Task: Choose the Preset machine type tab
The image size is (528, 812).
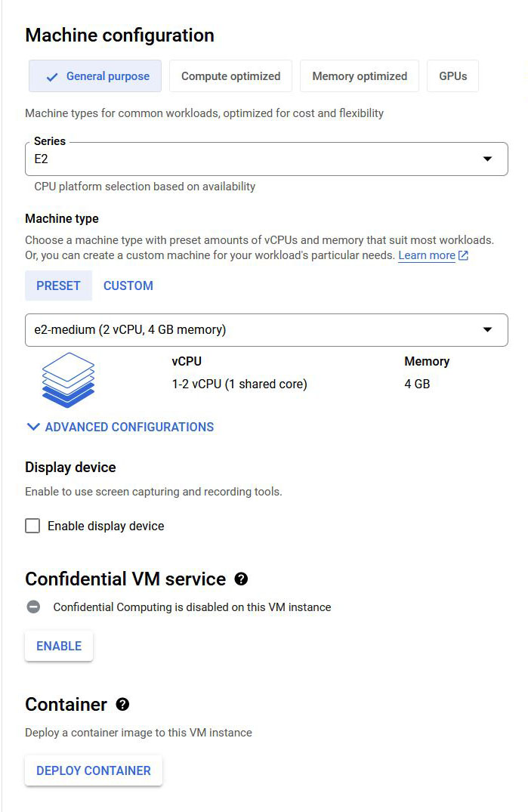Action: [x=58, y=286]
